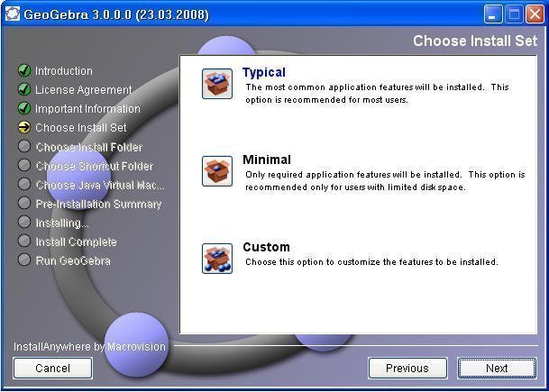
Task: Select the Typical install set icon
Action: [x=217, y=84]
